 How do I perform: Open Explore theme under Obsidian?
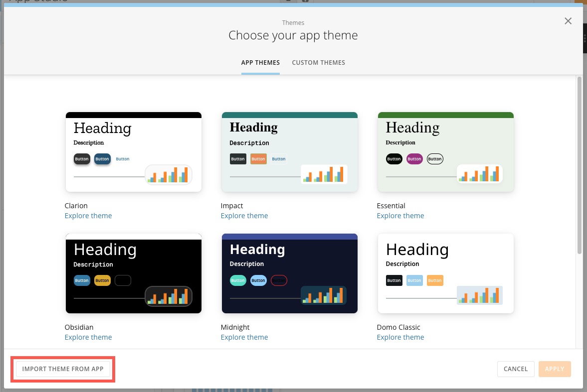pos(88,337)
